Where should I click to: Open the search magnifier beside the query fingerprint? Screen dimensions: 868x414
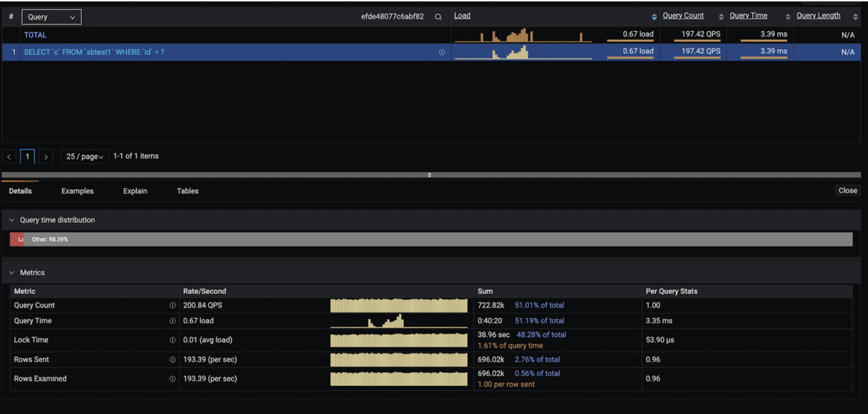pyautogui.click(x=438, y=16)
